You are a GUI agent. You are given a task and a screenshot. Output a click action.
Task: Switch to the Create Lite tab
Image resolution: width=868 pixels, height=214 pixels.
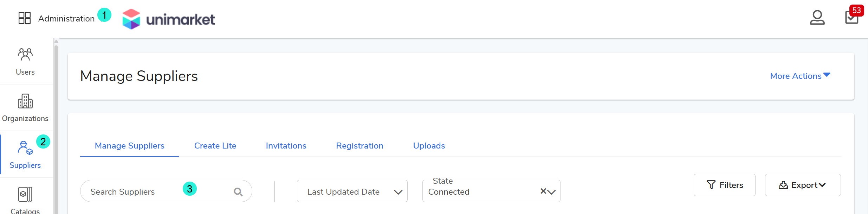tap(215, 146)
